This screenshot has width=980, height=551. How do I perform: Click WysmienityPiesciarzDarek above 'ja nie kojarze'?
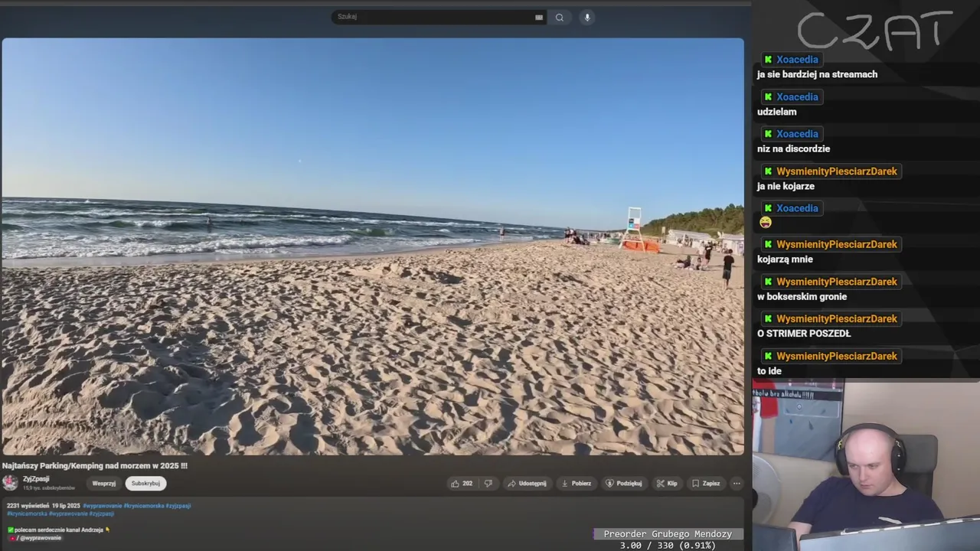(837, 171)
